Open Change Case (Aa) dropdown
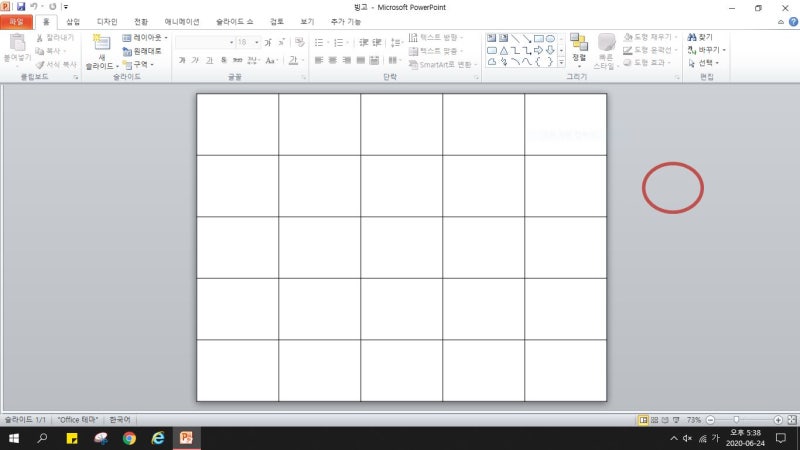This screenshot has width=800, height=450. 271,60
